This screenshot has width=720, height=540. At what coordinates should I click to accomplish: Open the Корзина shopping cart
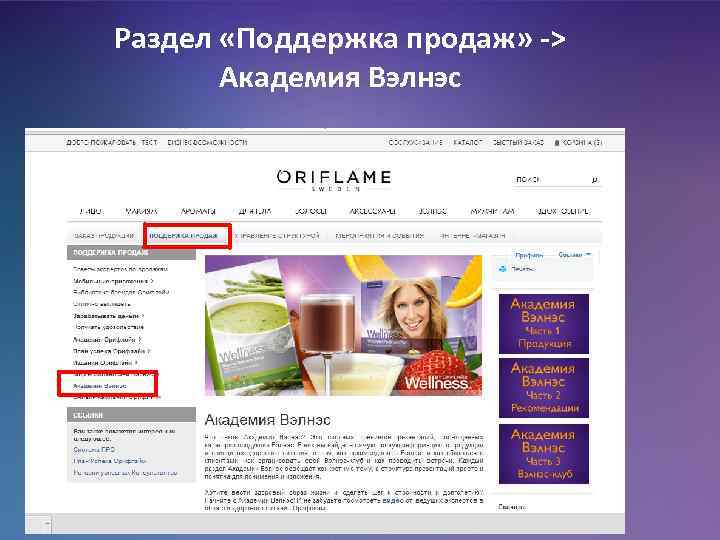579,142
